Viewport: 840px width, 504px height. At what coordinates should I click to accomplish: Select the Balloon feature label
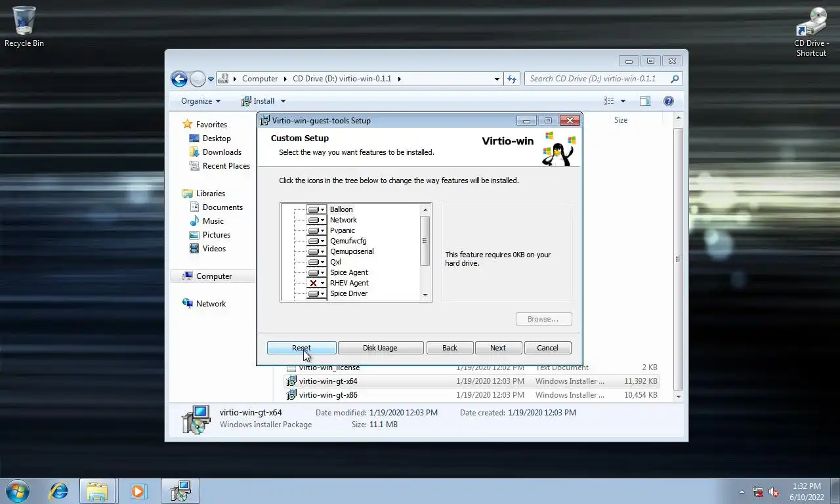coord(341,209)
